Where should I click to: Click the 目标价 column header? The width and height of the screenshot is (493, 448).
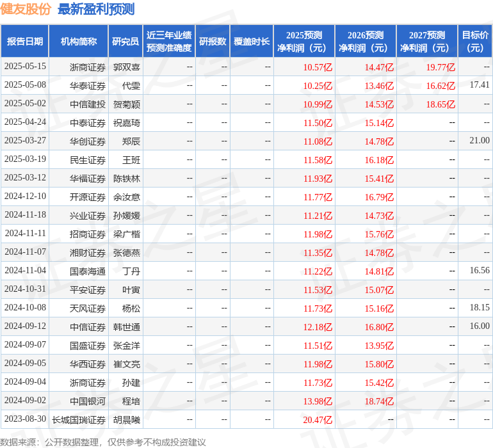pos(475,41)
